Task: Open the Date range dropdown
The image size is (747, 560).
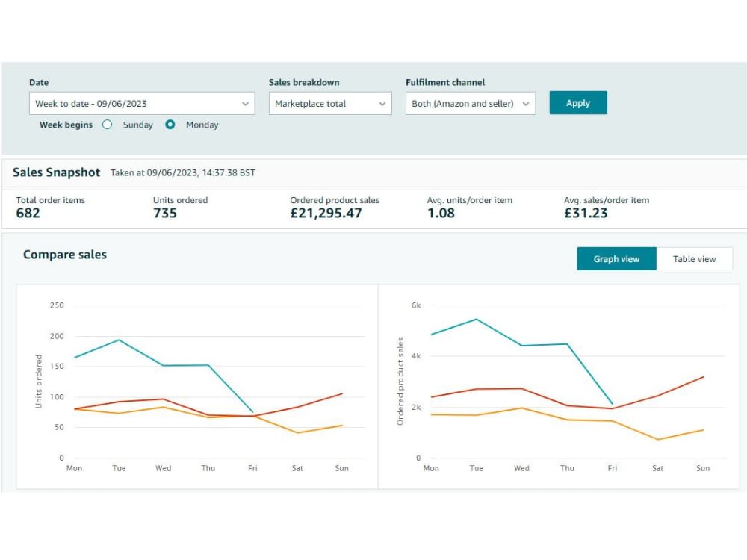Action: coord(142,103)
